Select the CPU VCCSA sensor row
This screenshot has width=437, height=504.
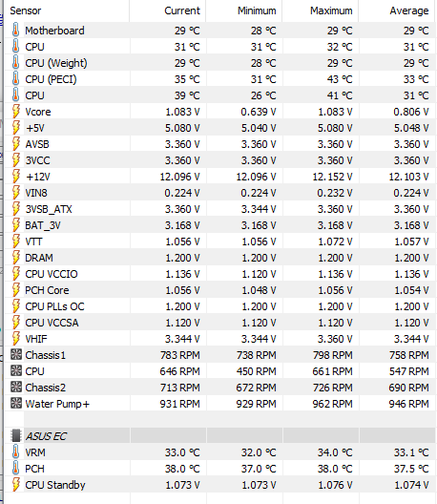click(x=219, y=322)
